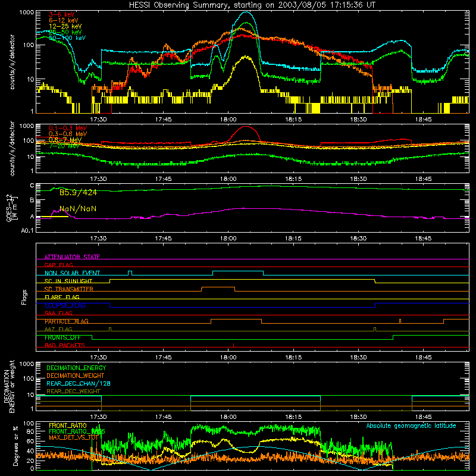Click the GOES-12 y-axis label

[12, 208]
